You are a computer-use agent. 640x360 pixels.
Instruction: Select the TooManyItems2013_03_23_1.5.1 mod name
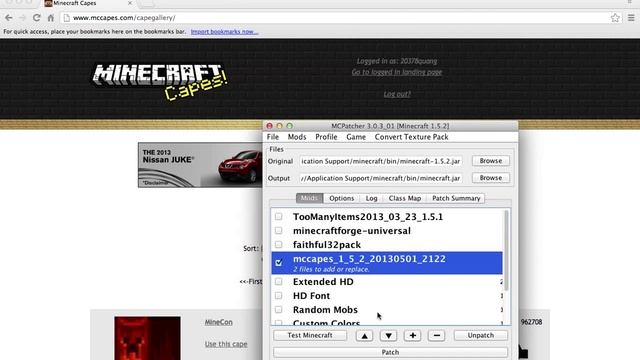point(368,217)
